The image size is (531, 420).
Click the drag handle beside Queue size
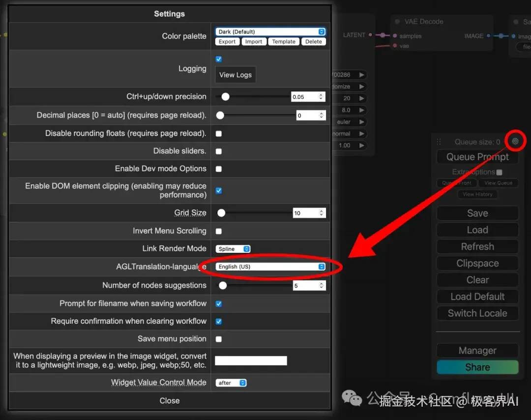coord(439,142)
